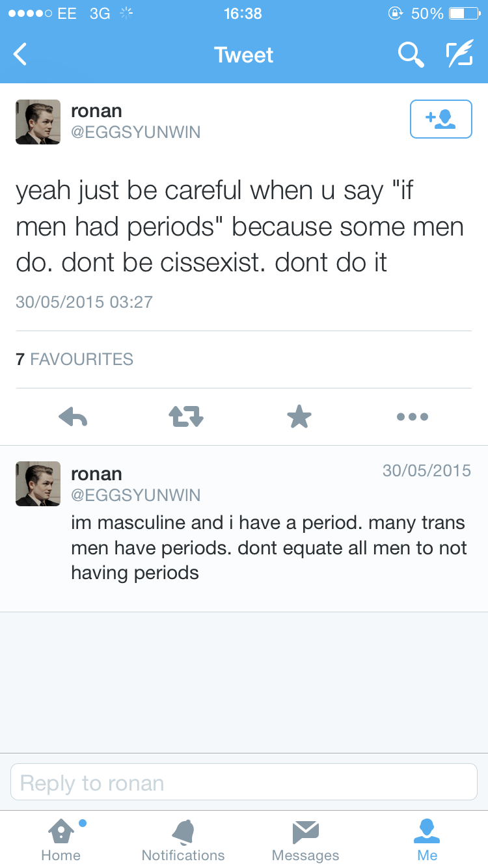Reply to the tweet using arrow icon

click(x=73, y=416)
